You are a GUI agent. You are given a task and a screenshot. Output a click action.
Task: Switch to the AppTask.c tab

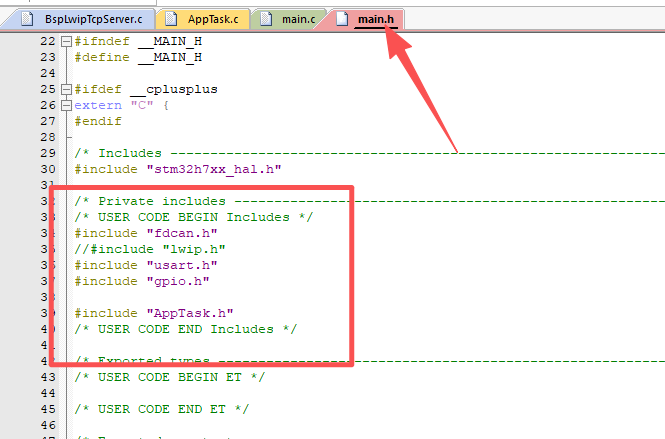[x=204, y=20]
